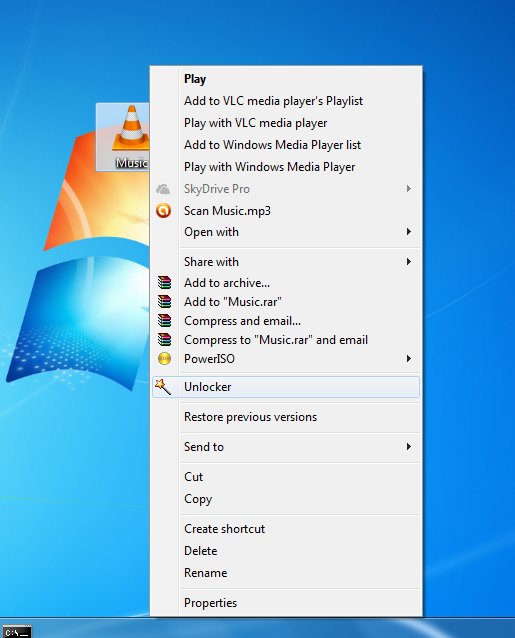
Task: Expand the PowerISO submenu arrow
Action: [408, 358]
